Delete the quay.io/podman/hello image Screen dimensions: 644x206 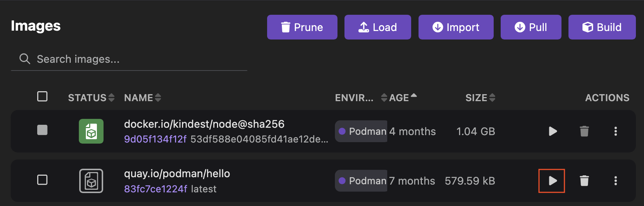point(584,181)
